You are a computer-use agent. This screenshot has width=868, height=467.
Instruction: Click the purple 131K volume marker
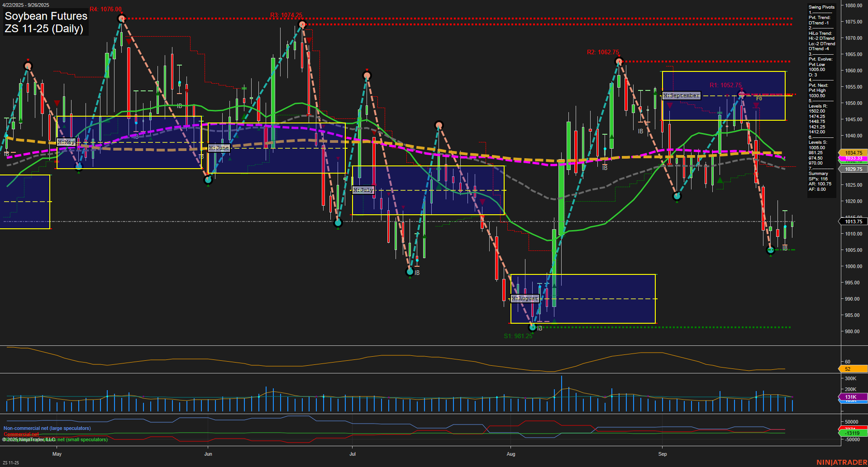click(x=851, y=396)
